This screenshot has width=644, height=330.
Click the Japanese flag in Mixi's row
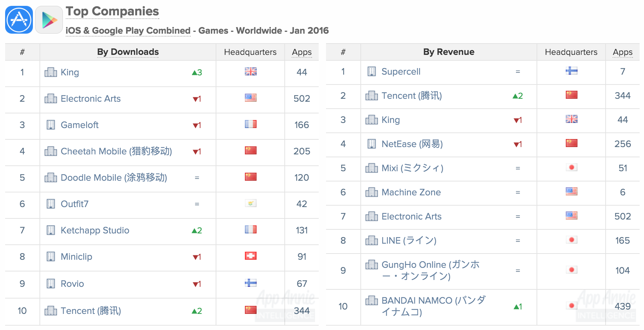[572, 167]
